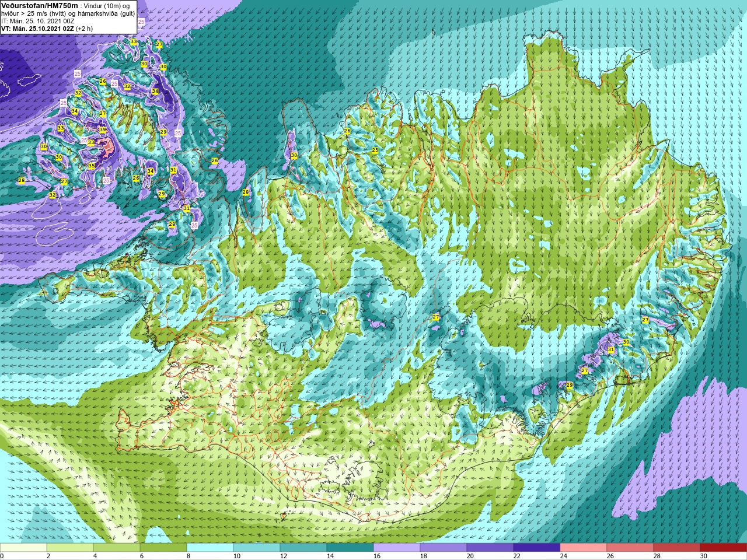Click the legend scale number 4

click(95, 556)
